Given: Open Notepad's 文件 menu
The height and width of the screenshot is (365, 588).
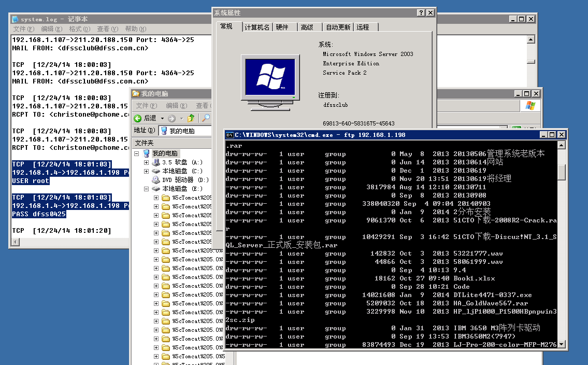Looking at the screenshot, I should (24, 29).
